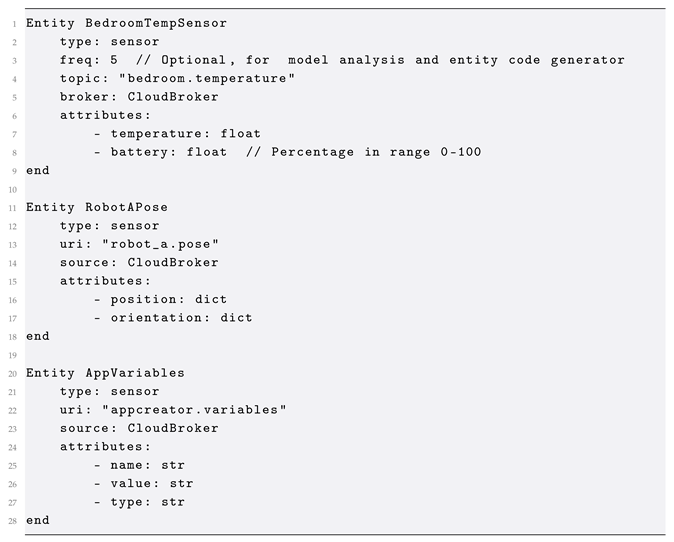Click the "position: dict" attribute

click(168, 299)
